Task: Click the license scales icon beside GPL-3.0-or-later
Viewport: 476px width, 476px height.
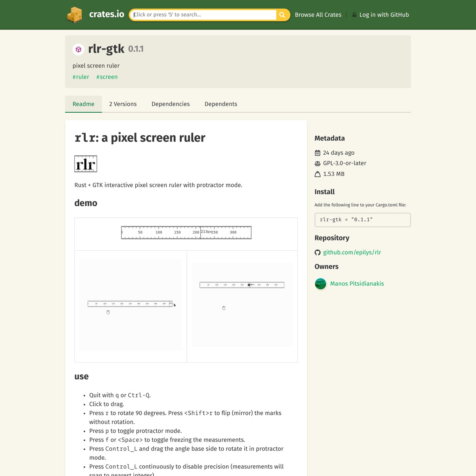Action: [317, 163]
